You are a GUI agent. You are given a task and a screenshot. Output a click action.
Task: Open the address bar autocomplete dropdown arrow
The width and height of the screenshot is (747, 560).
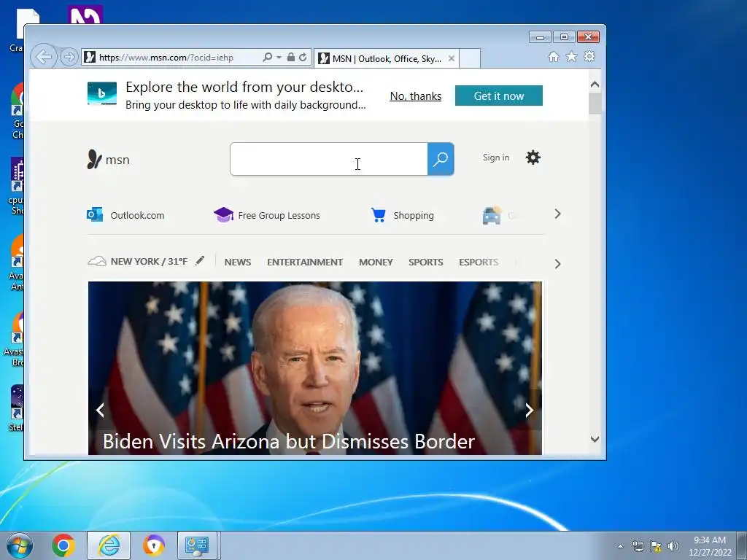coord(279,58)
